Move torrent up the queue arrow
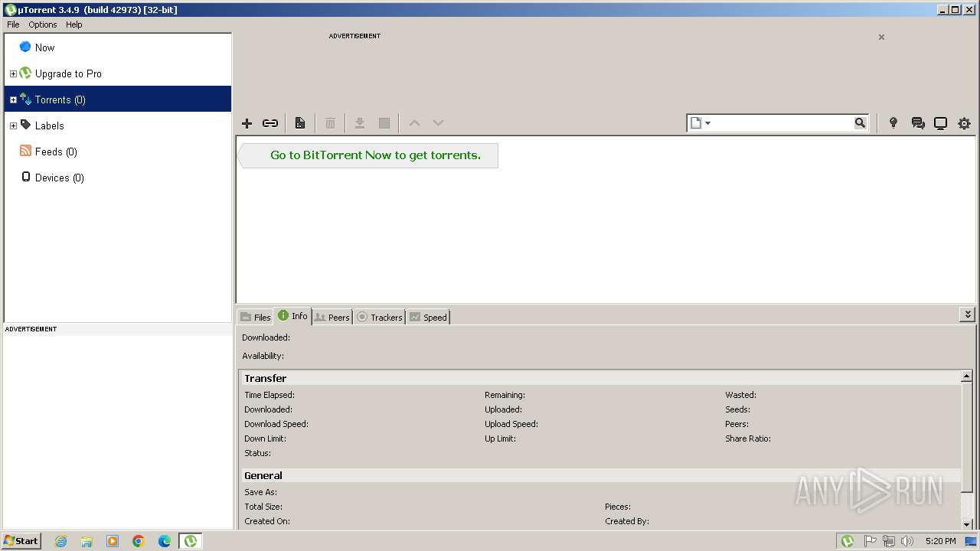980x551 pixels. click(414, 123)
